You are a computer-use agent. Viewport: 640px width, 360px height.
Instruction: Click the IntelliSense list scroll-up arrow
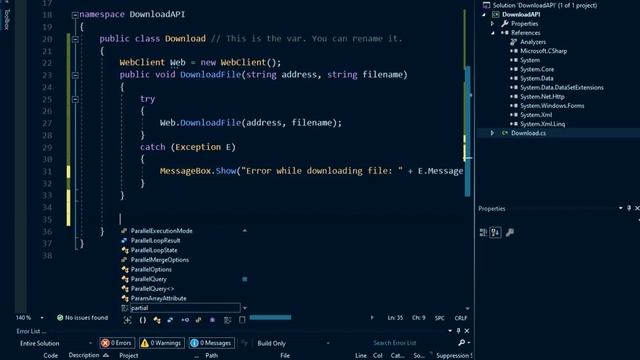[244, 231]
